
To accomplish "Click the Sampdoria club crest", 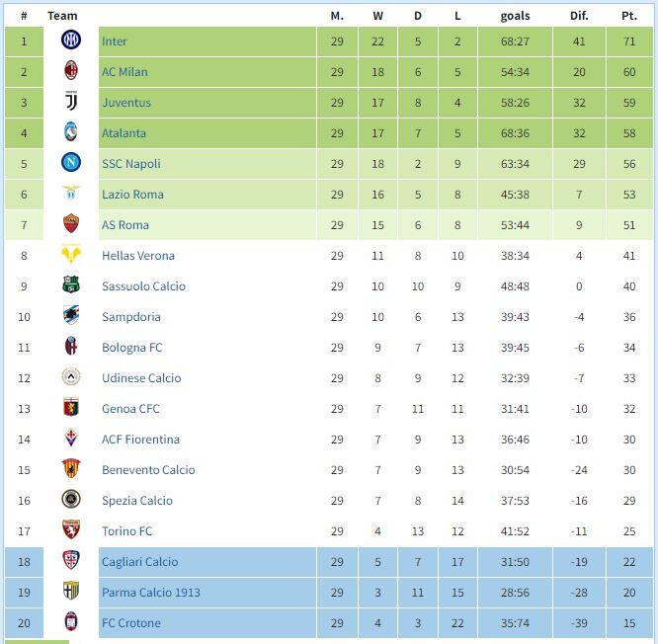I will coord(71,316).
